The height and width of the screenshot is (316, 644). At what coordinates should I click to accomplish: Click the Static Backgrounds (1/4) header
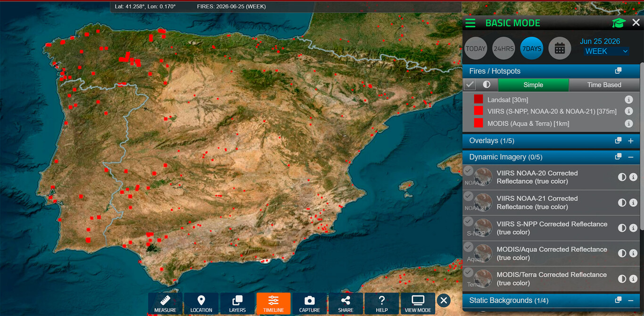tap(551, 300)
